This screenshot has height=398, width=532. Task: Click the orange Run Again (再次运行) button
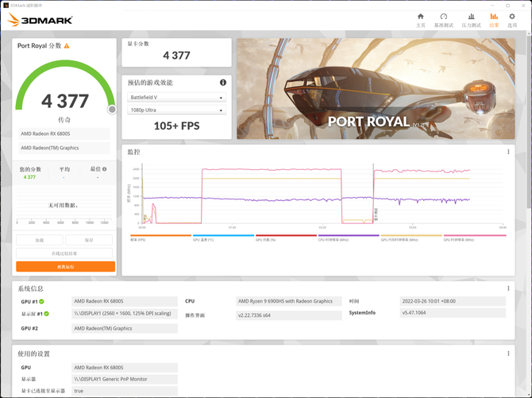[x=65, y=267]
